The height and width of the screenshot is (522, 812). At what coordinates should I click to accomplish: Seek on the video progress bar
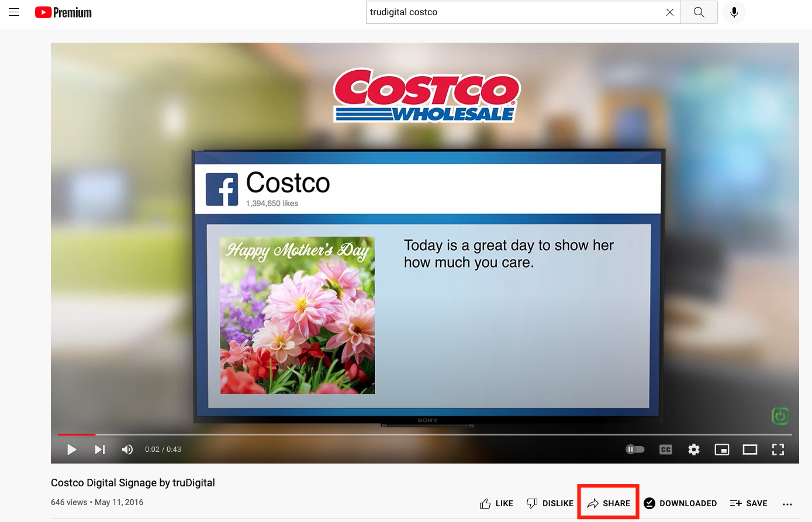point(425,434)
